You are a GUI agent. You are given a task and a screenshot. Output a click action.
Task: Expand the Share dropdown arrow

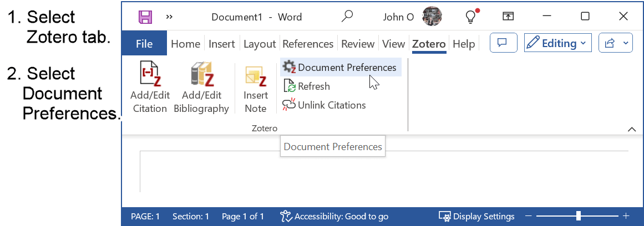coord(626,43)
